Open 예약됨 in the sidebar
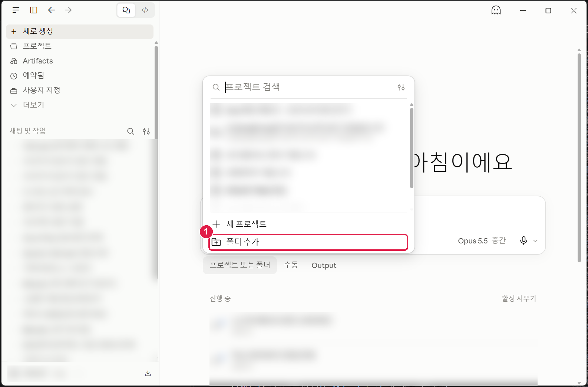Viewport: 588px width, 387px height. point(80,75)
